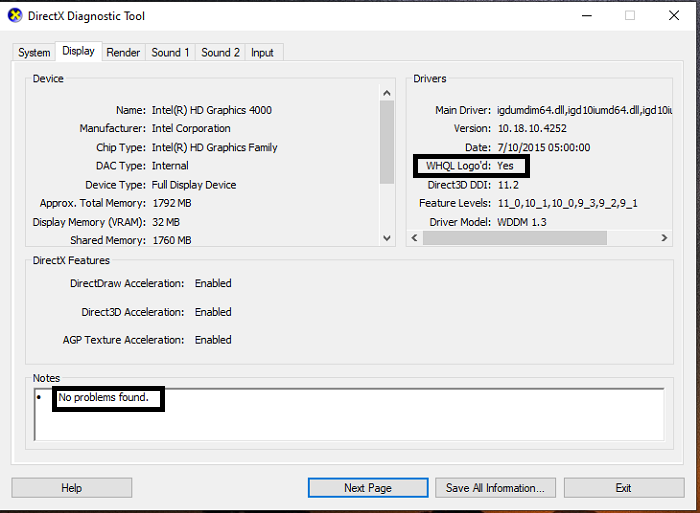Click Direct3D Acceleration 'Enabled' value

(x=213, y=312)
